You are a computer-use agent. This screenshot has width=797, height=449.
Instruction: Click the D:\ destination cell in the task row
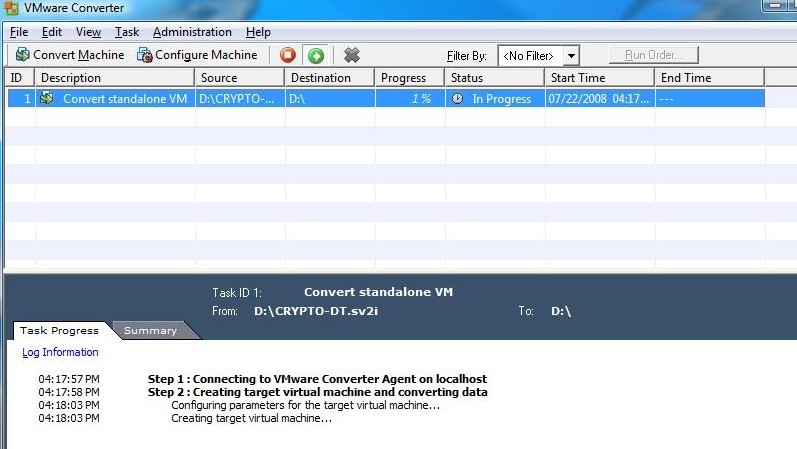click(x=330, y=99)
